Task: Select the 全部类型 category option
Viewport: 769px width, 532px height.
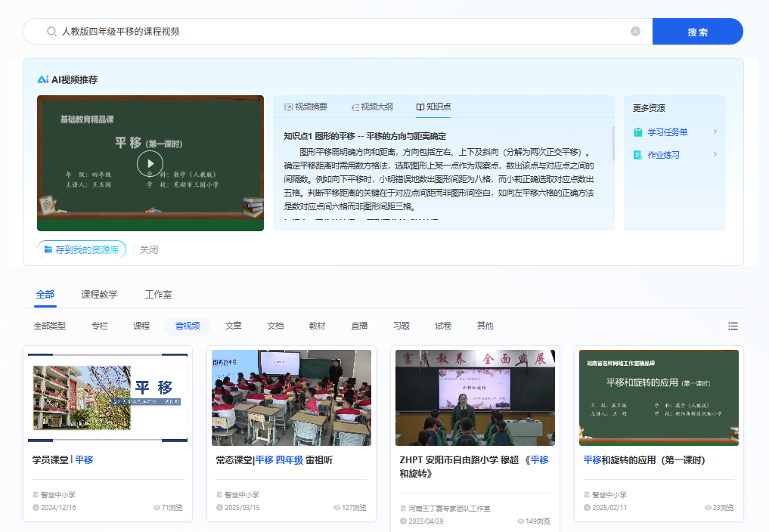Action: pyautogui.click(x=51, y=326)
